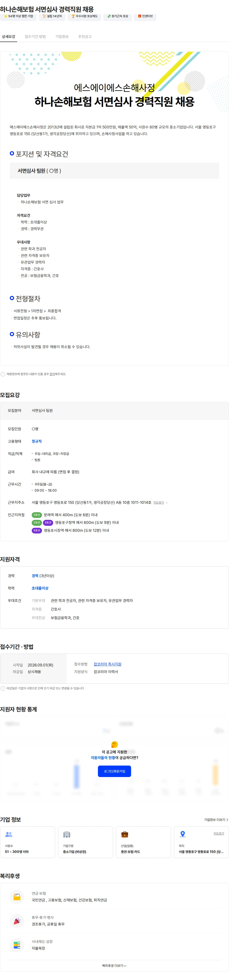The width and height of the screenshot is (229, 980).
Task: Click the 연금·보험 wallet icon
Action: coord(17,897)
